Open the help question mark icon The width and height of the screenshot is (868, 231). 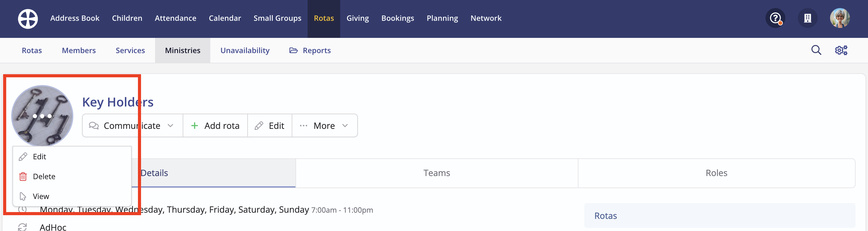tap(775, 18)
